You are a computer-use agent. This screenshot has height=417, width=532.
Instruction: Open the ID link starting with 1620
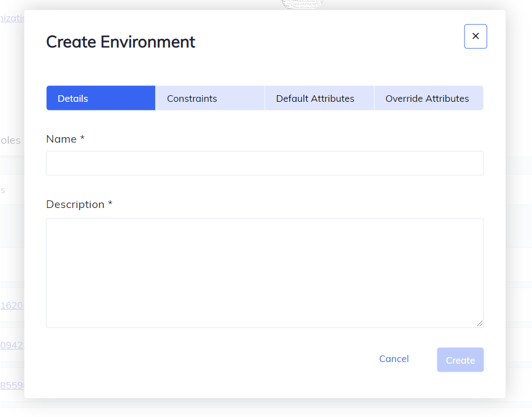tap(11, 305)
